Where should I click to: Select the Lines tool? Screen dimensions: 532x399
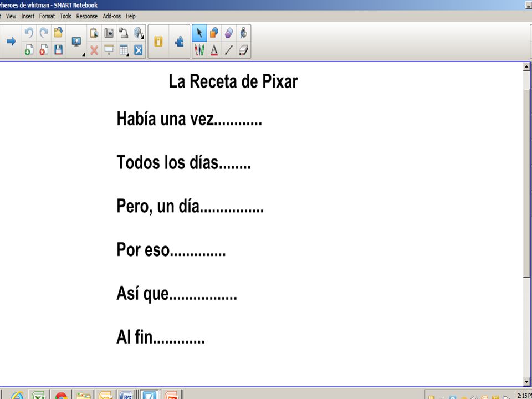[229, 50]
